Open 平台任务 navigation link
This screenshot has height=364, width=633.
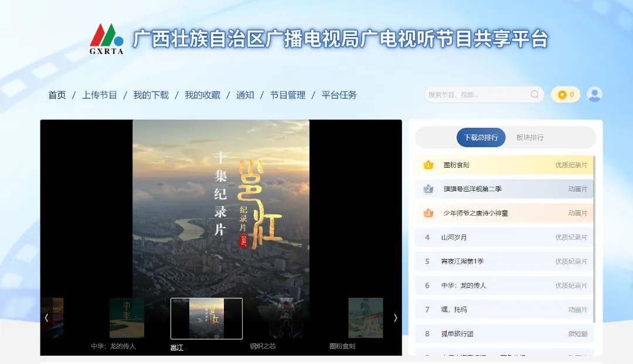tap(339, 95)
